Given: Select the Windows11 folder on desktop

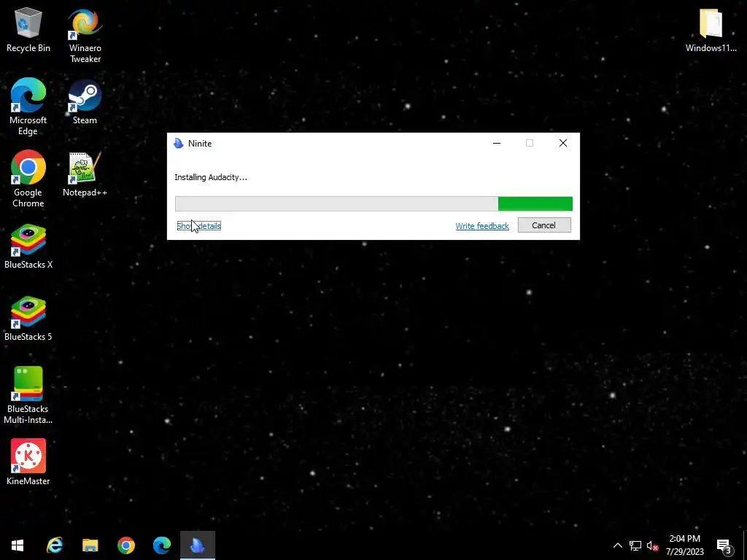Looking at the screenshot, I should [711, 30].
